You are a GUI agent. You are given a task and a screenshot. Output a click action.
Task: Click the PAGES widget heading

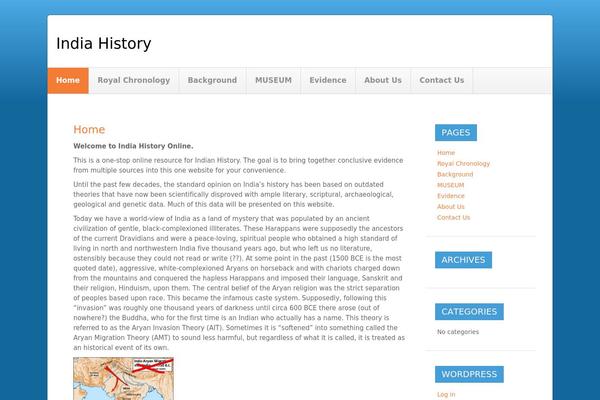coord(456,132)
